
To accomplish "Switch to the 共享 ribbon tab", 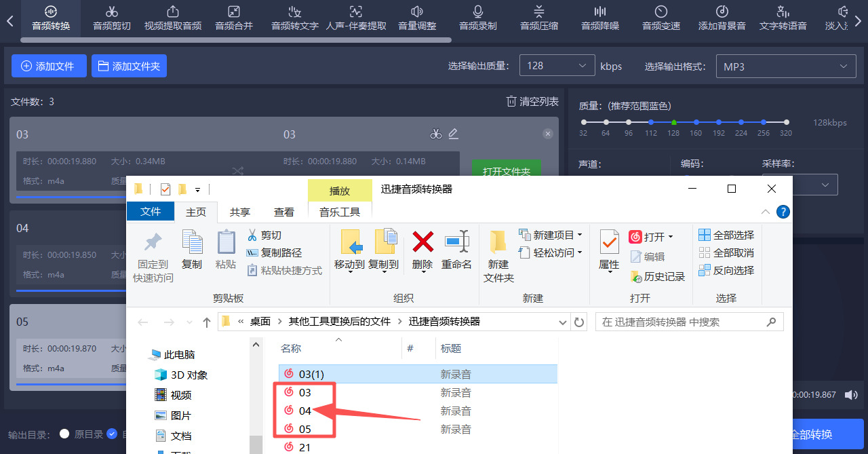I will pyautogui.click(x=240, y=212).
